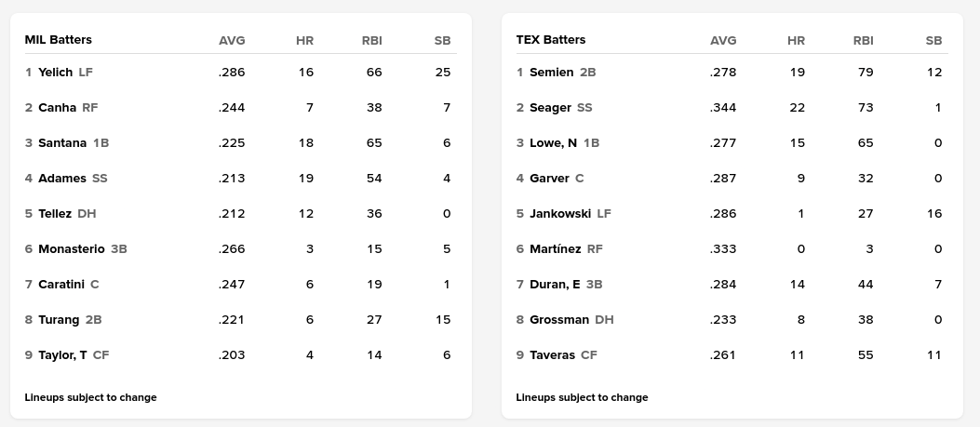Image resolution: width=980 pixels, height=427 pixels.
Task: Open Monasterio player page
Action: coord(72,248)
